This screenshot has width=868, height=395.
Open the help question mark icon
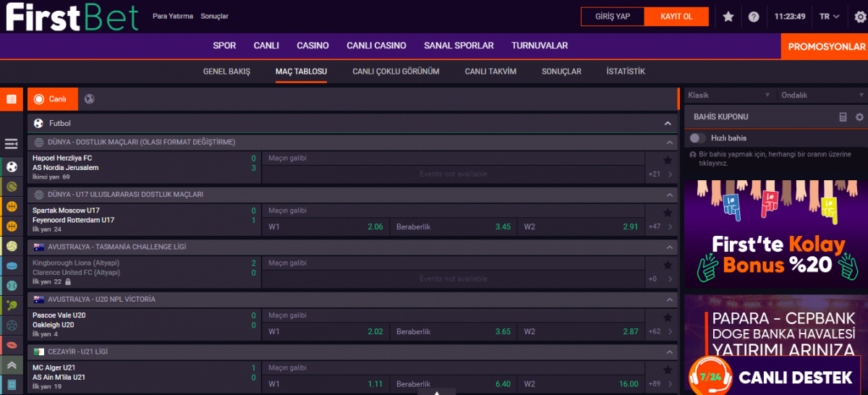click(x=754, y=17)
